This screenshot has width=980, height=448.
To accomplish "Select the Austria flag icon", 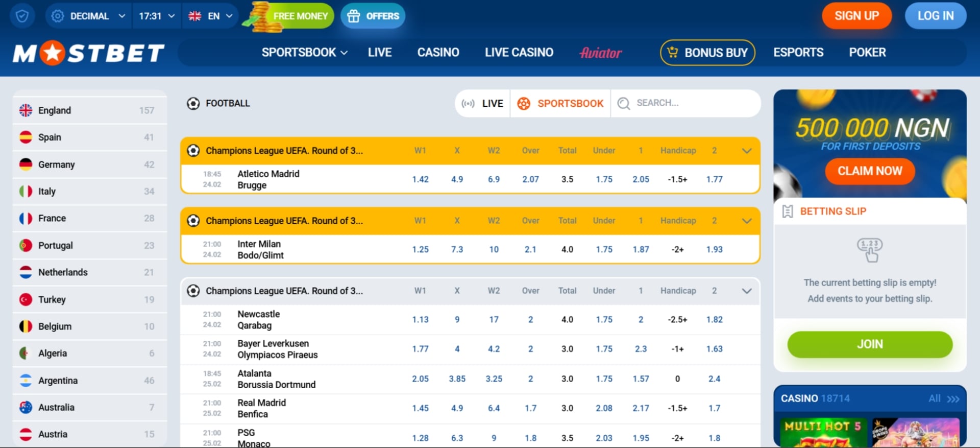I will pyautogui.click(x=26, y=434).
